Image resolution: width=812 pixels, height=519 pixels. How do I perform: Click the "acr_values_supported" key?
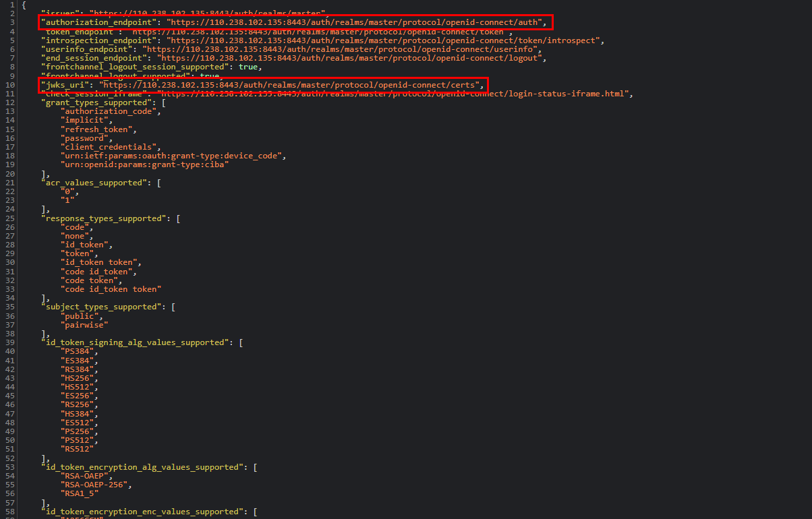(x=93, y=182)
